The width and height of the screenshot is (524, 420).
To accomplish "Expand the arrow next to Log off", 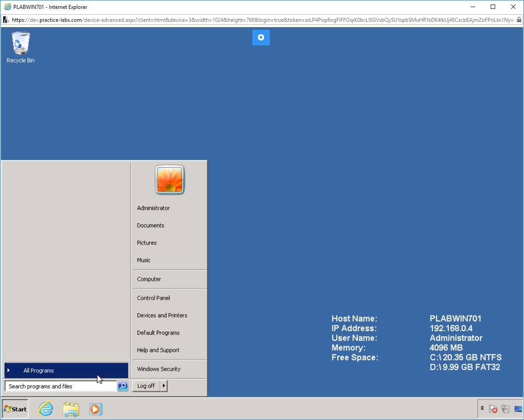I will coord(164,386).
